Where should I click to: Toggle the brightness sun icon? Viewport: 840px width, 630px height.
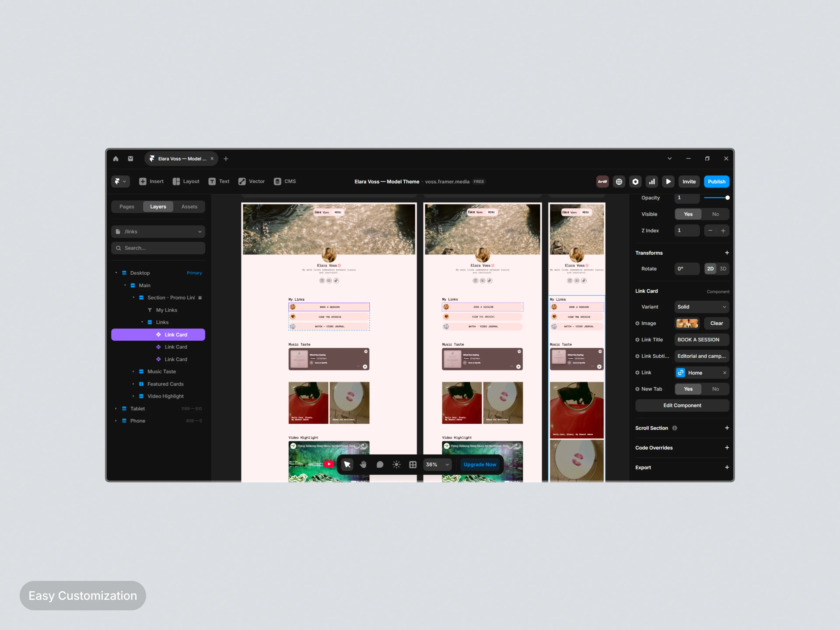click(x=396, y=464)
